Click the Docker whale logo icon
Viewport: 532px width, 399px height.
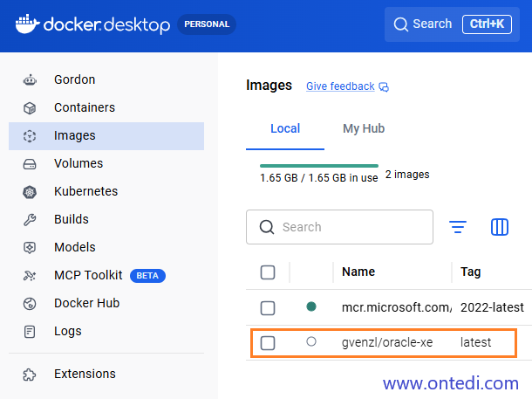pyautogui.click(x=27, y=24)
